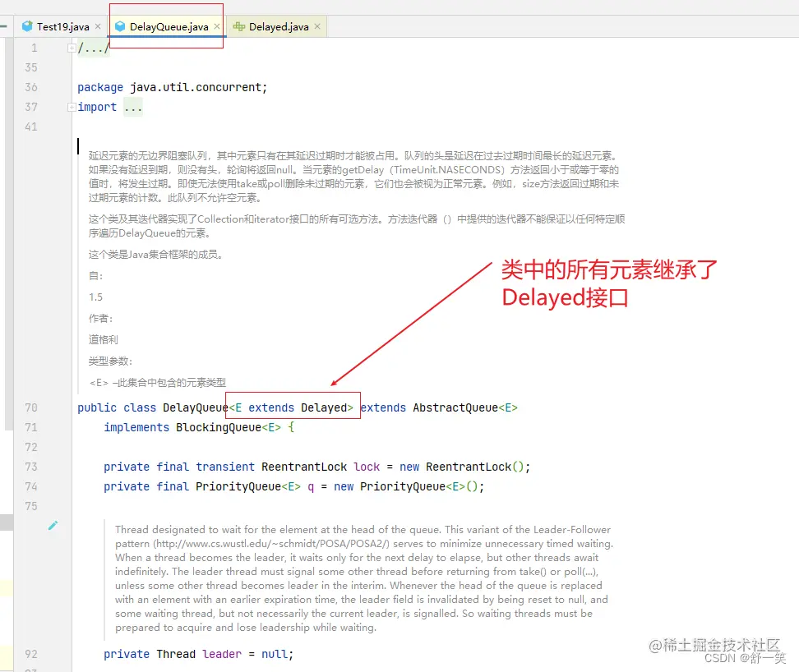This screenshot has height=672, width=799.
Task: Click the lock field name
Action: (367, 467)
